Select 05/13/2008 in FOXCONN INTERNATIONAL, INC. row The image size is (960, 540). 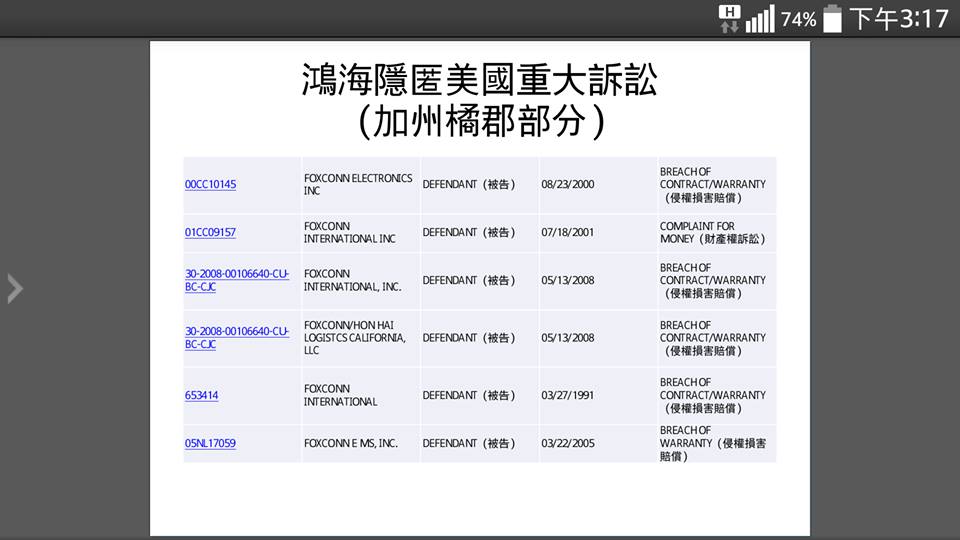[x=568, y=280]
